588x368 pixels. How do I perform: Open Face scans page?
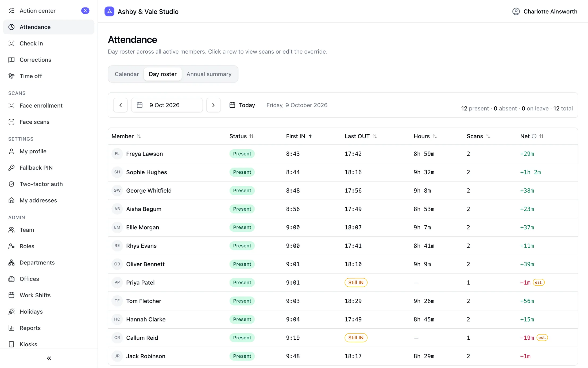[49, 122]
